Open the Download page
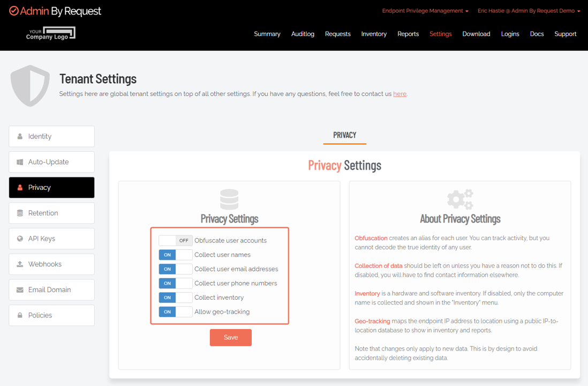The image size is (588, 386). (x=476, y=34)
